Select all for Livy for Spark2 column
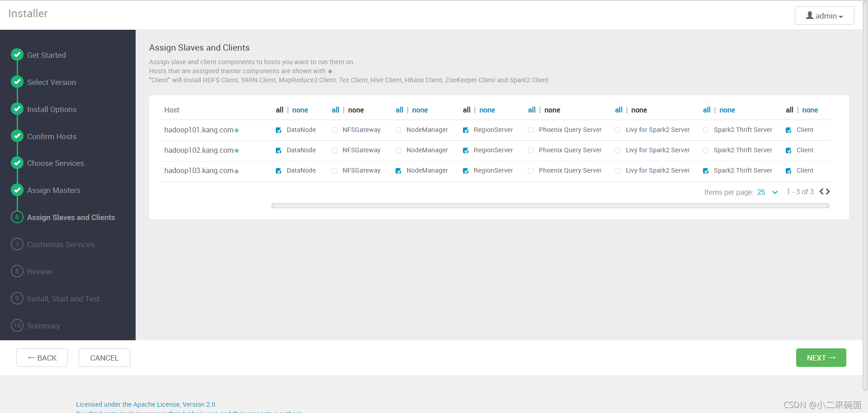 (x=619, y=110)
